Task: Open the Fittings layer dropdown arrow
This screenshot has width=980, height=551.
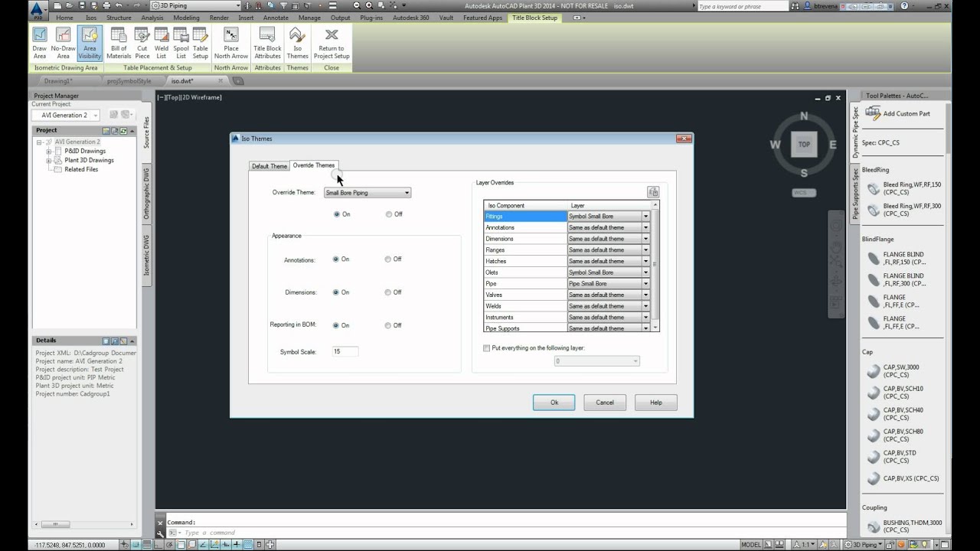Action: 645,217
